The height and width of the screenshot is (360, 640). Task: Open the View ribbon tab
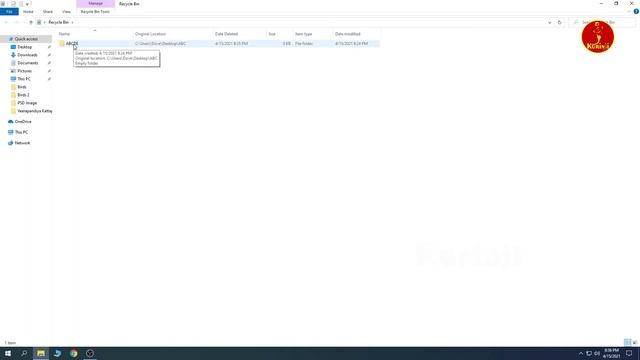(x=66, y=12)
